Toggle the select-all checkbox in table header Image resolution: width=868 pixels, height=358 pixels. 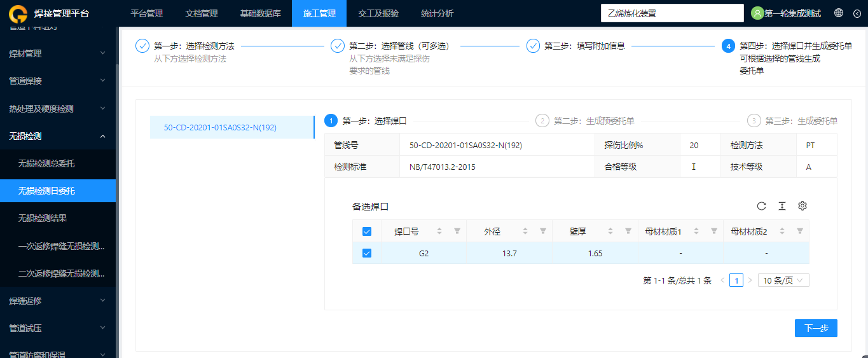(x=366, y=231)
